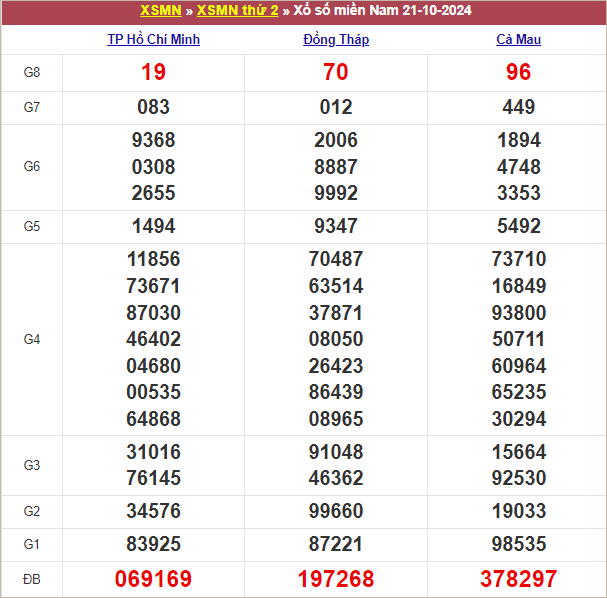Viewport: 607px width, 598px height.
Task: Select the G2 row label
Action: coord(32,511)
